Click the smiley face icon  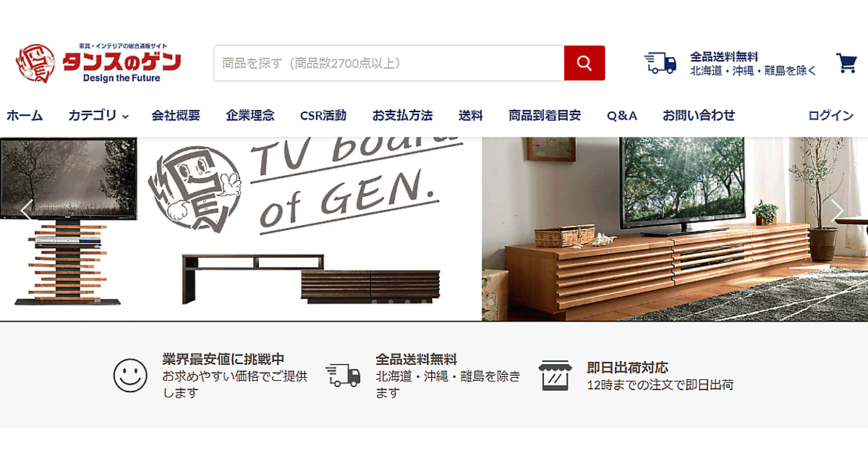130,376
